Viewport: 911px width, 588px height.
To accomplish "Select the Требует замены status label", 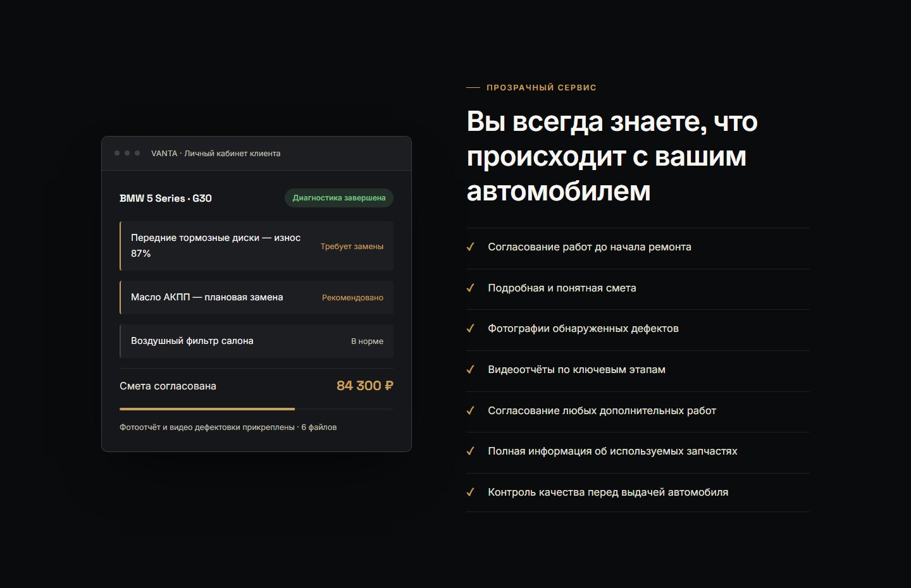I will (352, 247).
